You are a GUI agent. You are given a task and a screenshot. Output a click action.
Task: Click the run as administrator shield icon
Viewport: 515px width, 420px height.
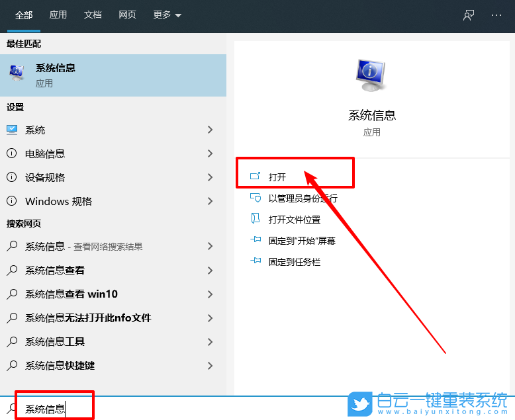[256, 198]
